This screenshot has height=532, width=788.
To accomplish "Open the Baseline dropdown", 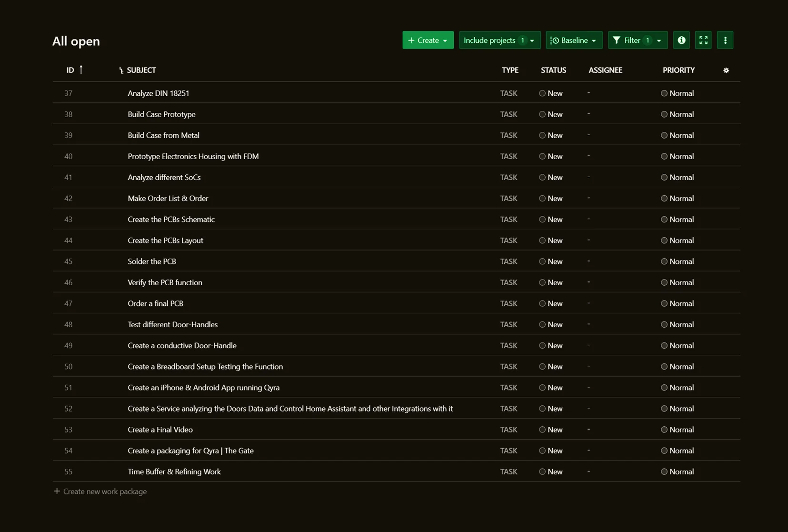I will 574,40.
